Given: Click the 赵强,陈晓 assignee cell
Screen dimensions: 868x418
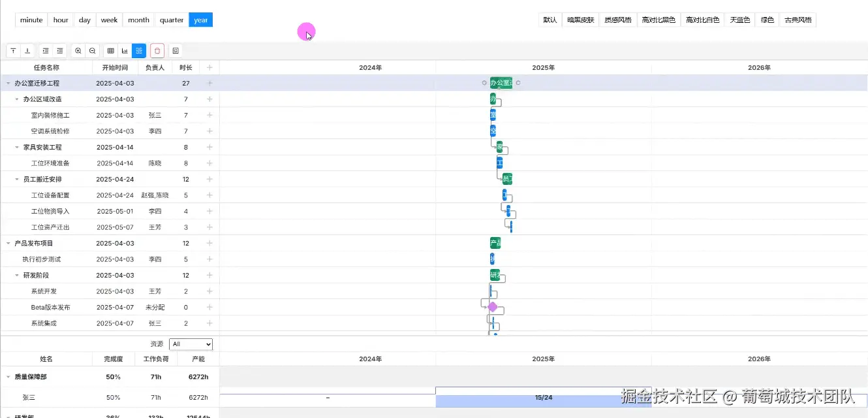Looking at the screenshot, I should (x=155, y=195).
